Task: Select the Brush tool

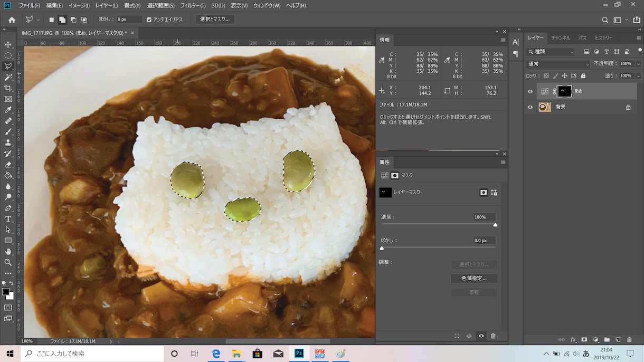Action: [x=8, y=132]
